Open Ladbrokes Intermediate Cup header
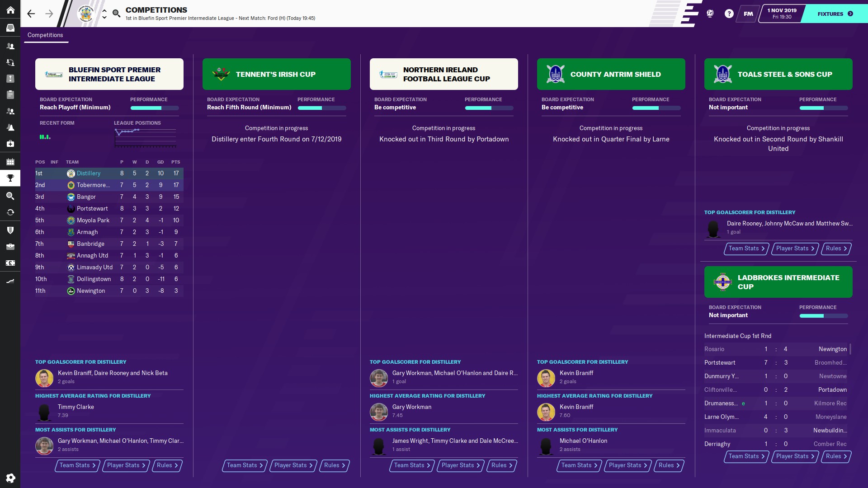The width and height of the screenshot is (868, 488). 778,282
